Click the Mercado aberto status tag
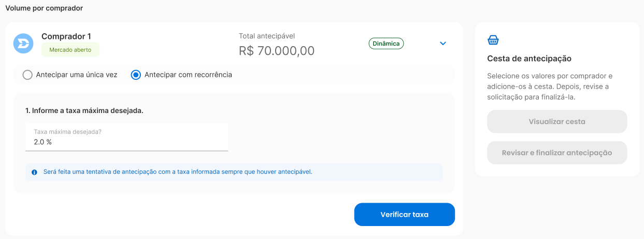Screen dimensions: 644x239 pos(70,50)
